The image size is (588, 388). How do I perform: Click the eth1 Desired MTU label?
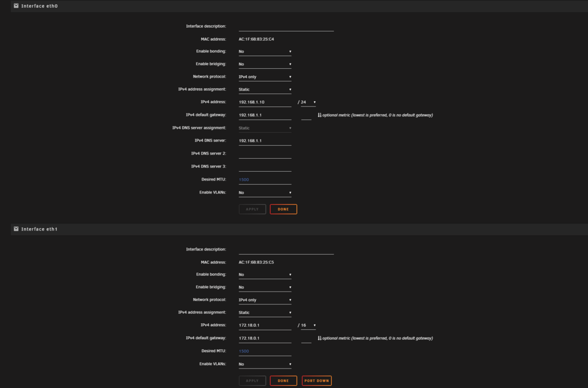[x=214, y=351]
